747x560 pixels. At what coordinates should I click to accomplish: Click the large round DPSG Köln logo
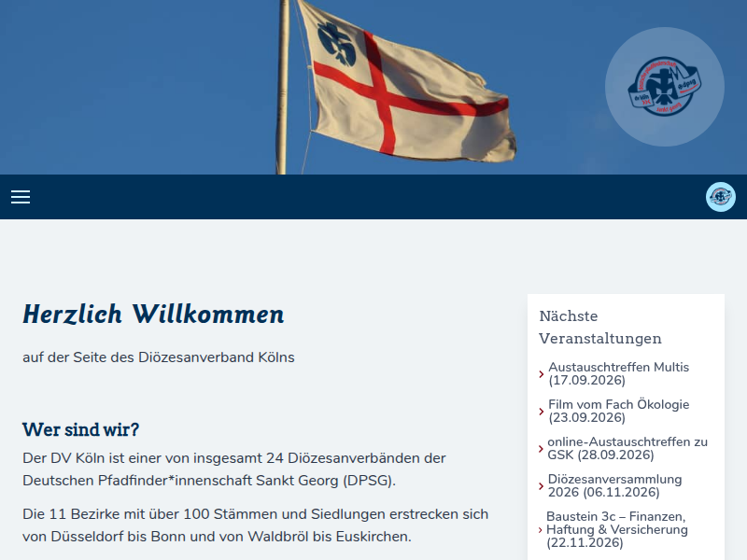pyautogui.click(x=665, y=87)
